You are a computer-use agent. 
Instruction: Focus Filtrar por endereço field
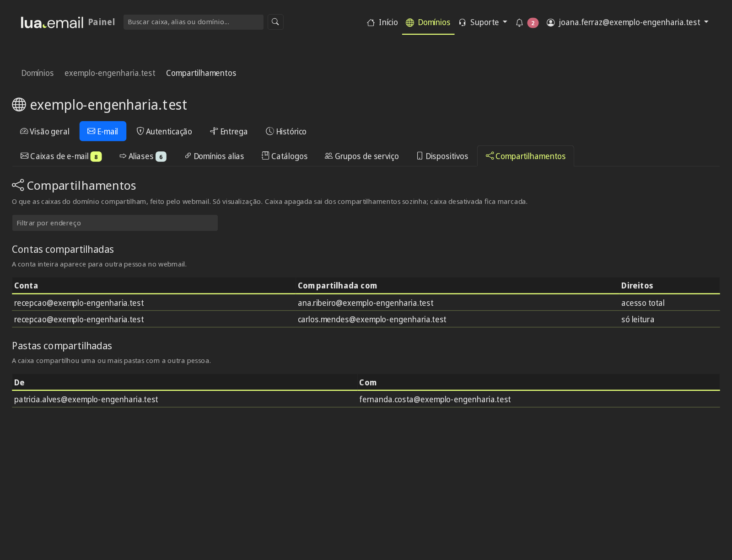pos(115,223)
